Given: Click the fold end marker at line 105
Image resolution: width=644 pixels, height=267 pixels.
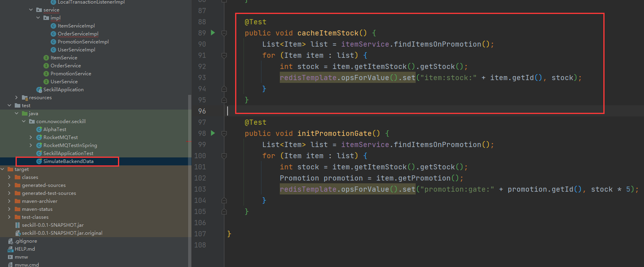Looking at the screenshot, I should (x=224, y=212).
